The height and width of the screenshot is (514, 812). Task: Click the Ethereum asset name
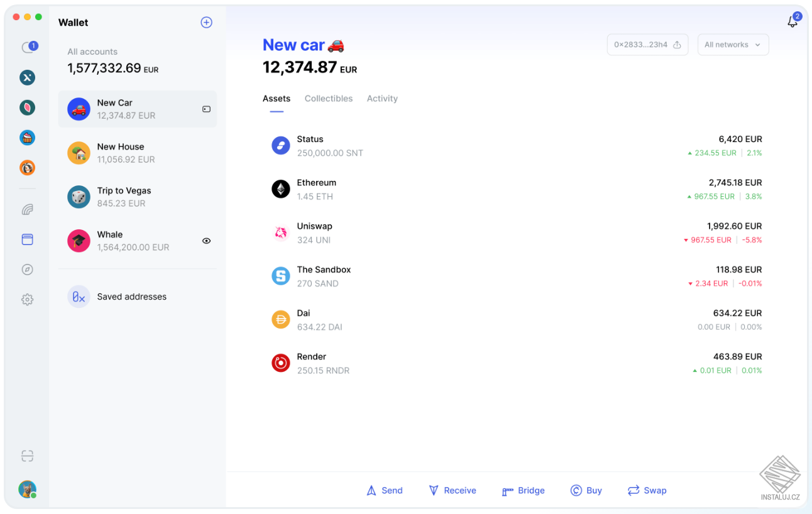click(x=317, y=183)
